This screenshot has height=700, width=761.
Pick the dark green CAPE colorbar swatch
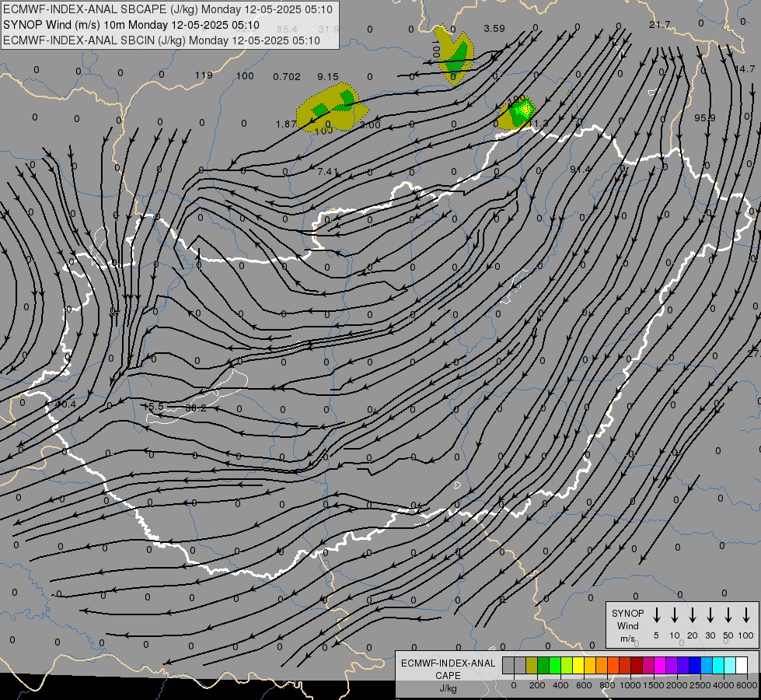(x=543, y=665)
